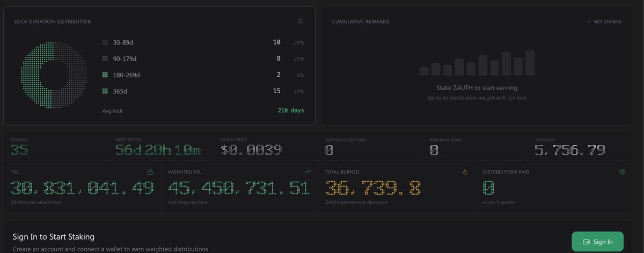Select the 365d lock duration row

click(x=203, y=92)
